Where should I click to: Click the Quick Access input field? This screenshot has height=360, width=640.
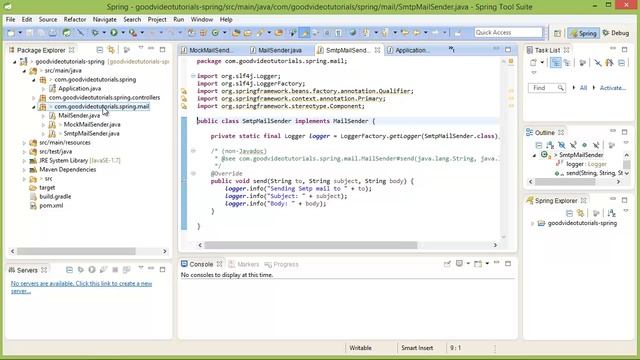[508, 32]
